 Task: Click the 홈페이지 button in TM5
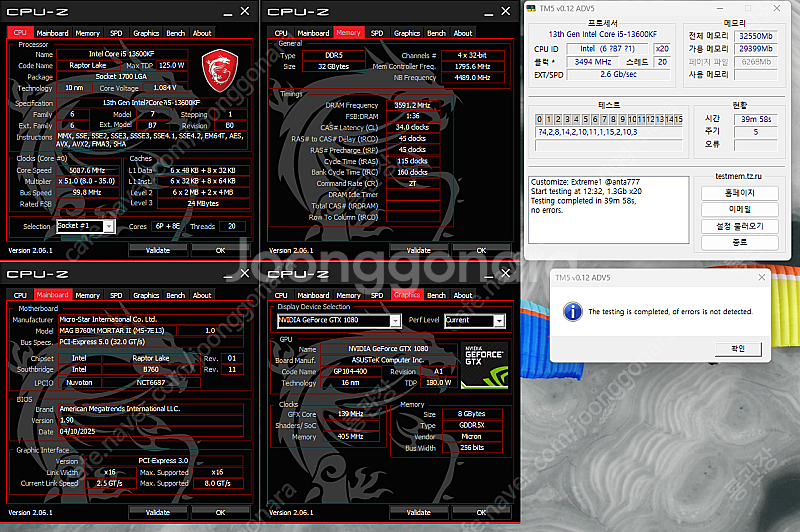pos(740,193)
